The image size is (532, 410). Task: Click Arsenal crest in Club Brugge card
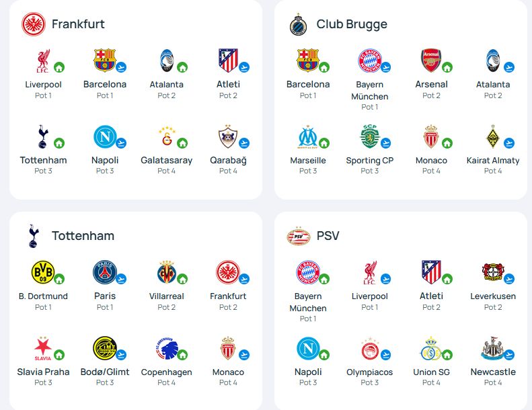pos(431,60)
